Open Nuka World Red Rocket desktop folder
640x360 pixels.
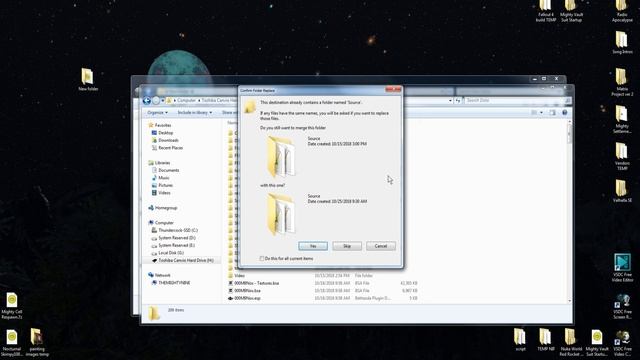(x=571, y=342)
